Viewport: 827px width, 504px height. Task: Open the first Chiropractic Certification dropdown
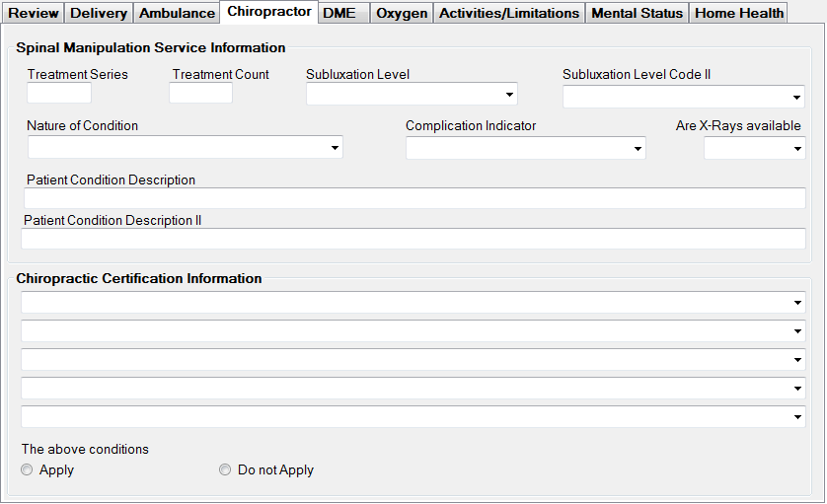coord(413,303)
